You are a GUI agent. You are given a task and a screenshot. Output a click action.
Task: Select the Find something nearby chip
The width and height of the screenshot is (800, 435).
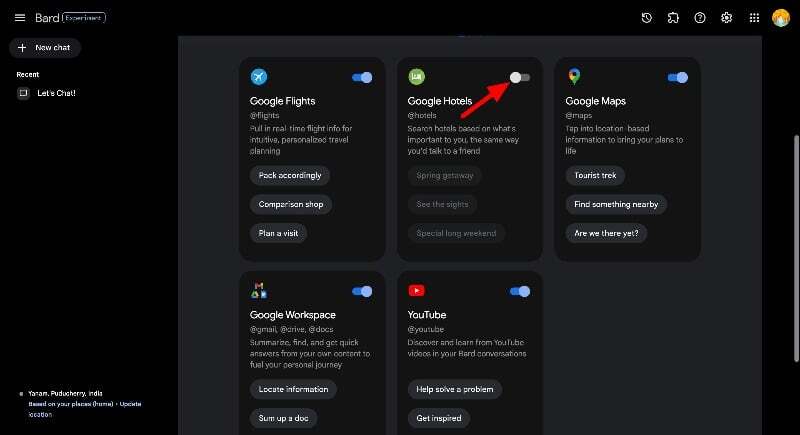(616, 204)
